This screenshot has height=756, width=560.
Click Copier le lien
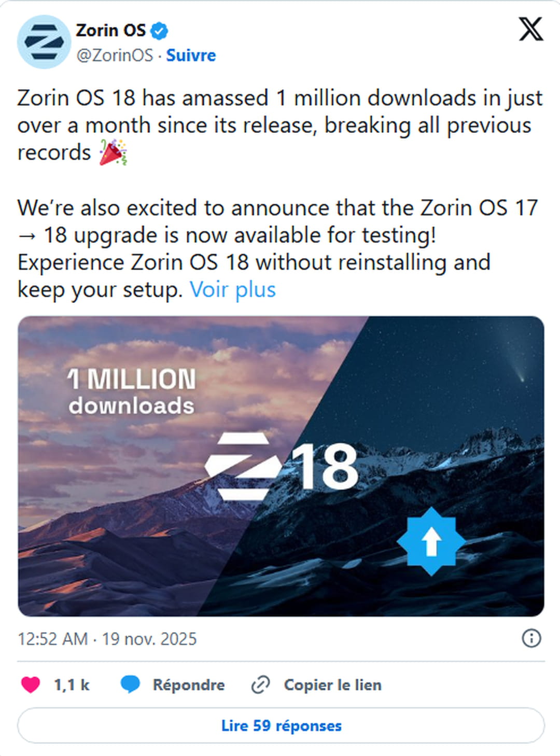point(332,685)
